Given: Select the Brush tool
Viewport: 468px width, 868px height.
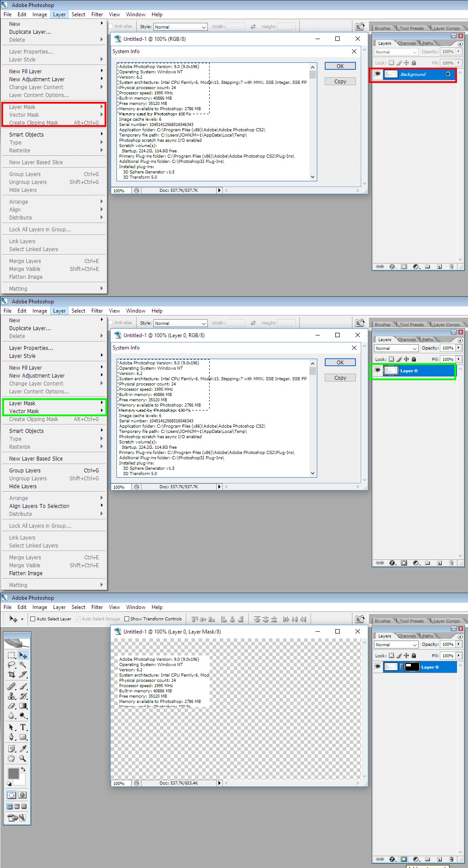Looking at the screenshot, I should point(23,686).
